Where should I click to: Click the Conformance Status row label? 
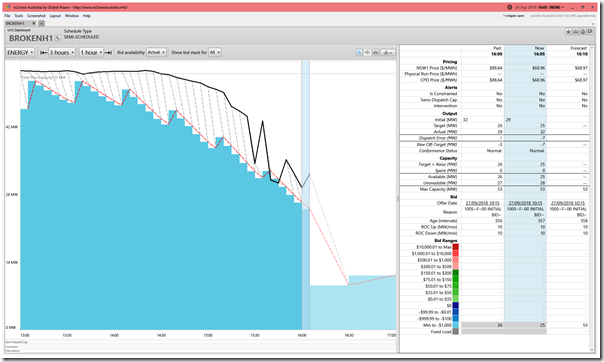[x=438, y=151]
